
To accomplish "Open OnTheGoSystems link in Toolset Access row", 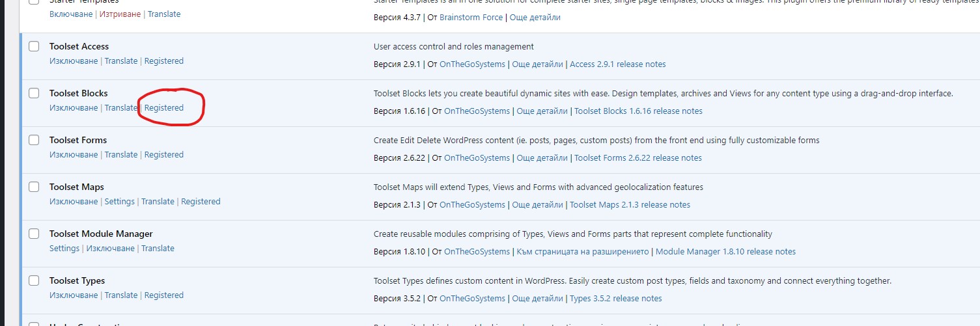I will coord(473,64).
